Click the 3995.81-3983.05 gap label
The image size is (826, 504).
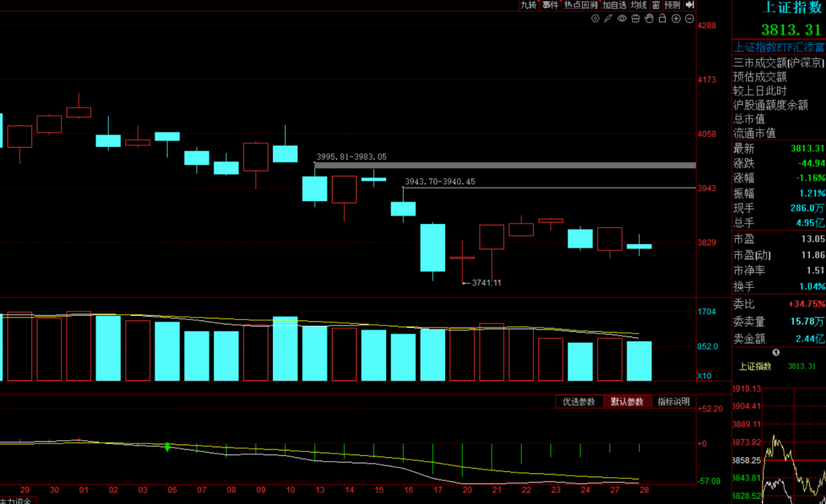point(351,157)
